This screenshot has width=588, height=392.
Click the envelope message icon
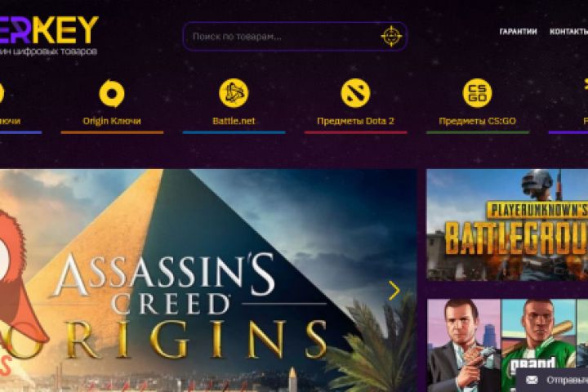point(532,380)
